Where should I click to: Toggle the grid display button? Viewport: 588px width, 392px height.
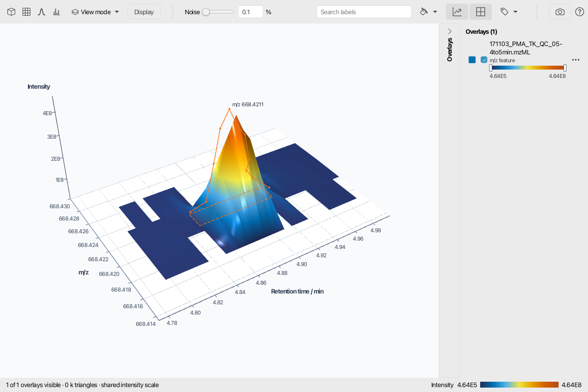click(481, 12)
